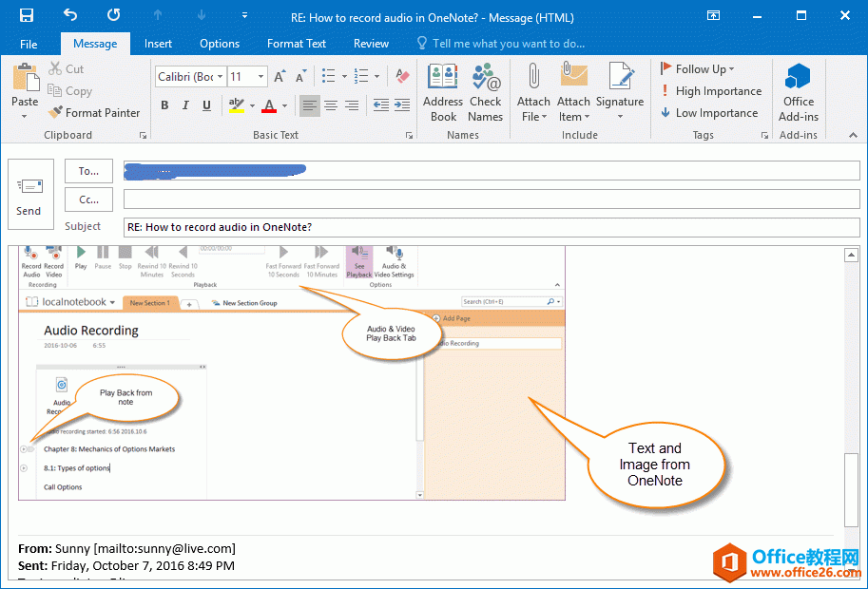Open Office Add-ins
The width and height of the screenshot is (868, 589).
tap(798, 92)
